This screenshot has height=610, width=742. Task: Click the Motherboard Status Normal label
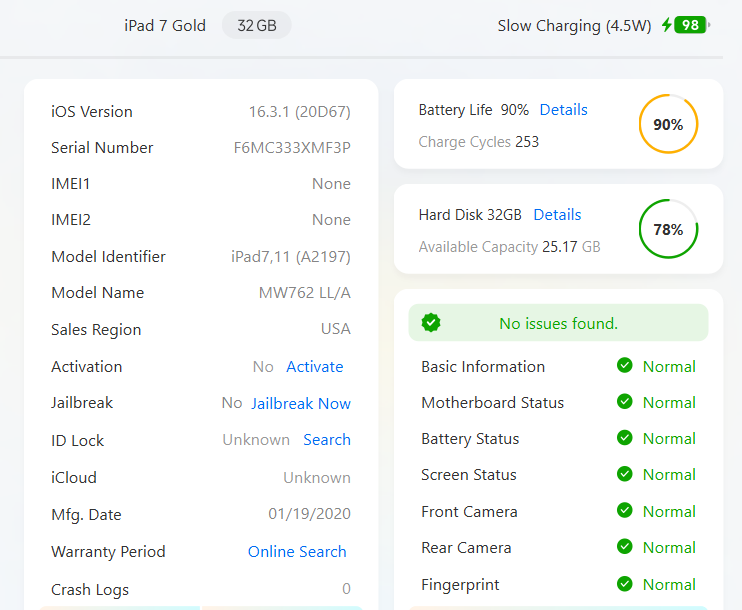pyautogui.click(x=669, y=403)
